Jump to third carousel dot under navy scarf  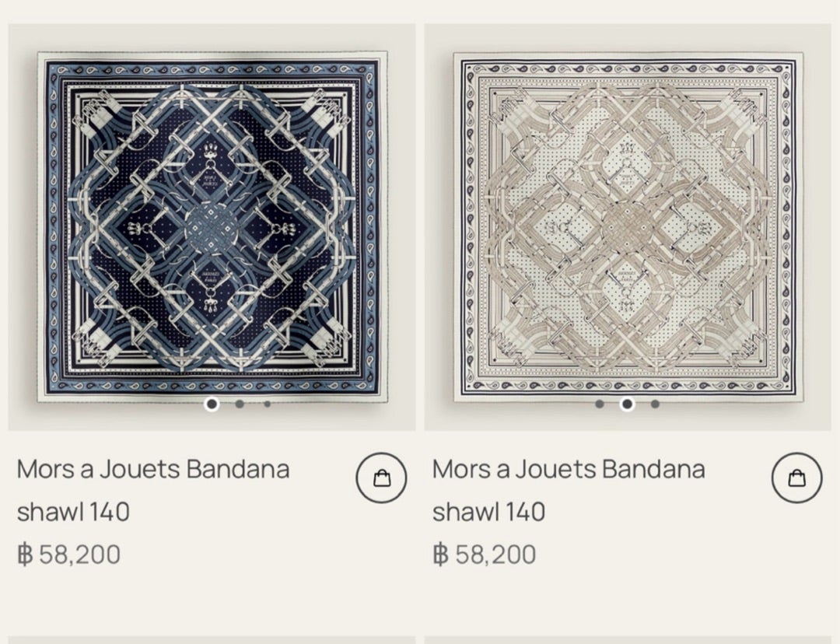pyautogui.click(x=267, y=404)
